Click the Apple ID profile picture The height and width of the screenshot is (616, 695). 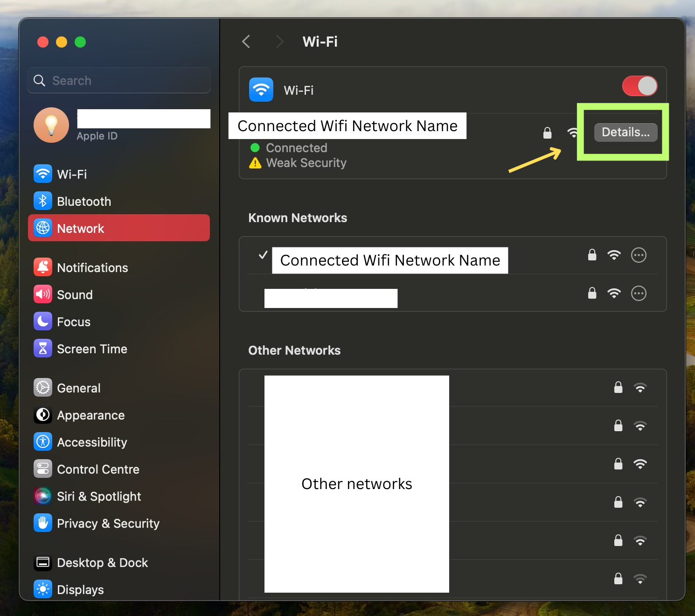pos(51,125)
